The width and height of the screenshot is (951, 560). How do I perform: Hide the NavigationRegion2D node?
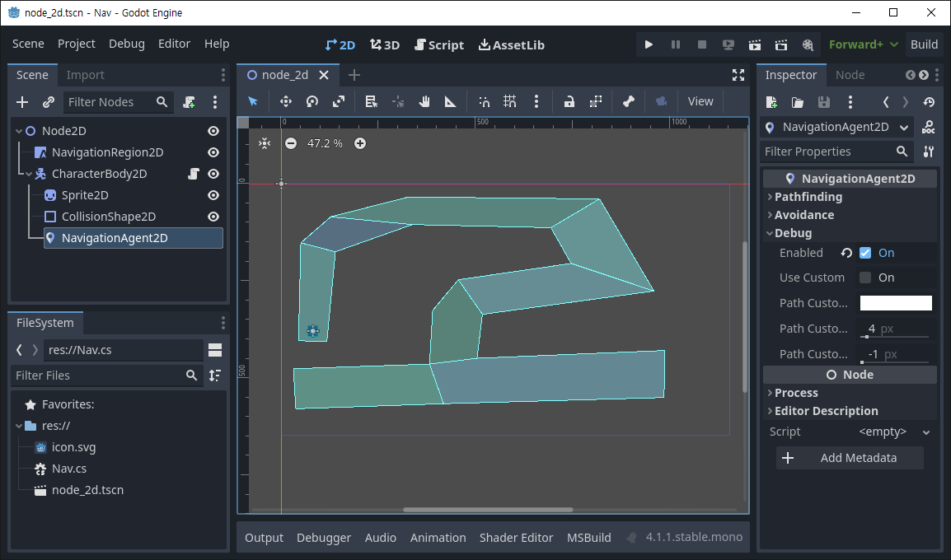click(213, 152)
